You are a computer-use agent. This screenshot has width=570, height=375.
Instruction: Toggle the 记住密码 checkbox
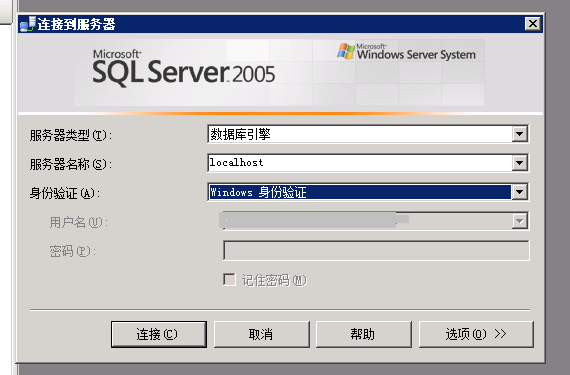click(229, 280)
